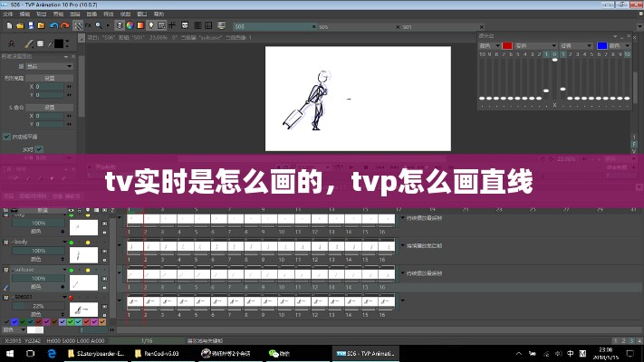Click the New Project icon in toolbar
This screenshot has height=362, width=644.
point(9,25)
